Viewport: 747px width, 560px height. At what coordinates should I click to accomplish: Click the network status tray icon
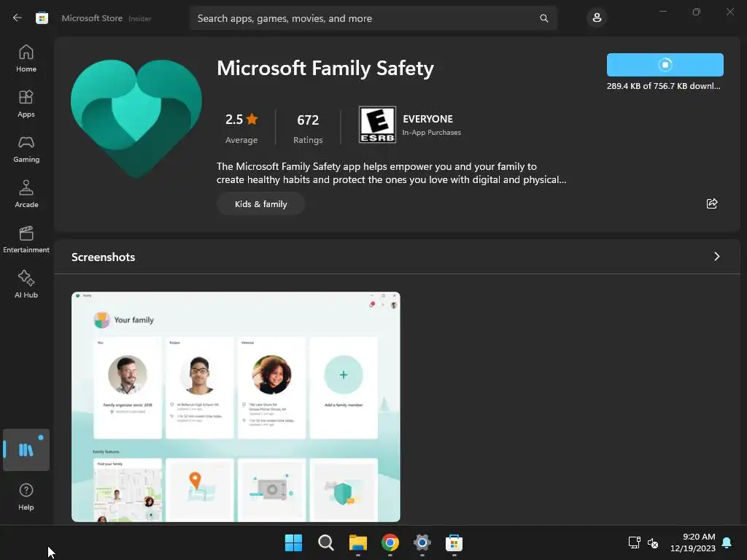(634, 542)
